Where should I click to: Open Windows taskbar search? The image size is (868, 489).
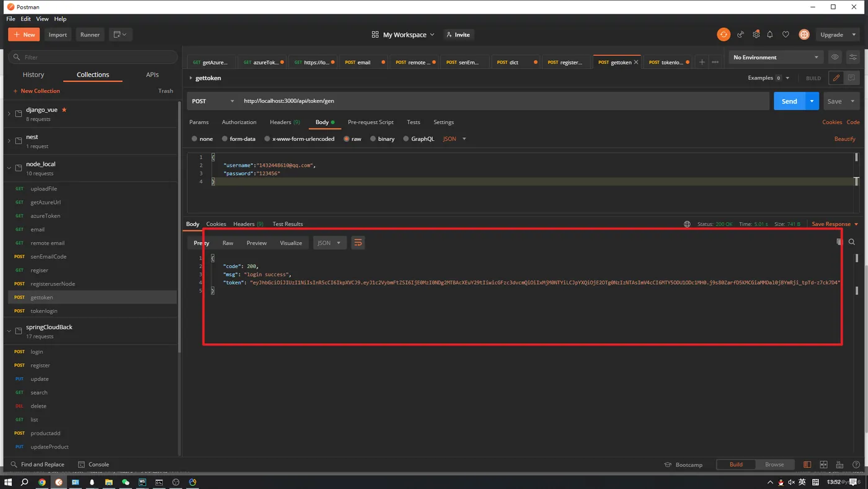pyautogui.click(x=25, y=482)
